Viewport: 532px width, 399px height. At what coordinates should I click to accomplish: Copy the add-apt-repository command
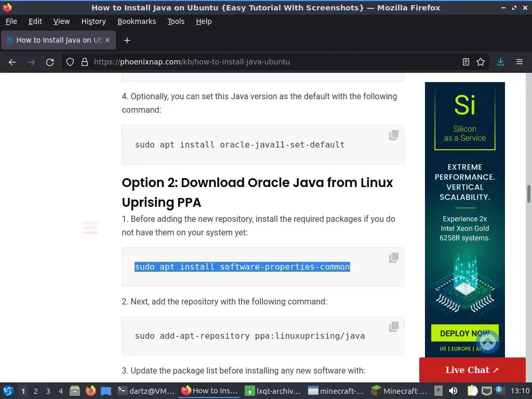394,327
